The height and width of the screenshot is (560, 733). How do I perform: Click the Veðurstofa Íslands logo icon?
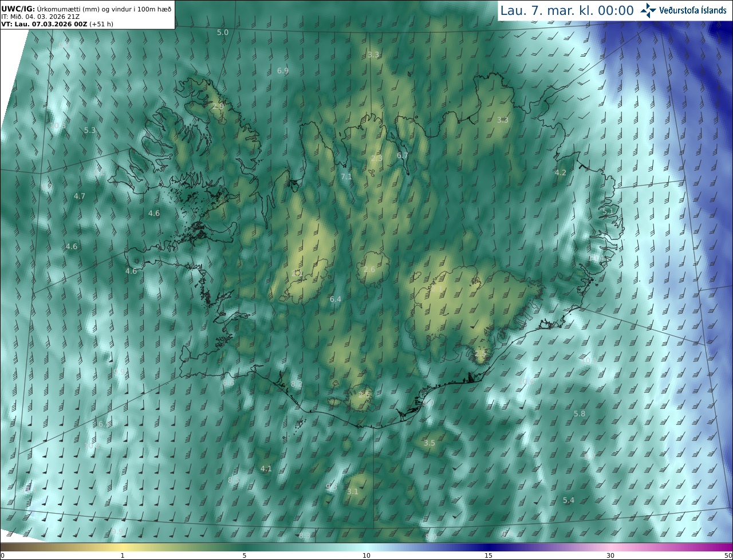(648, 10)
